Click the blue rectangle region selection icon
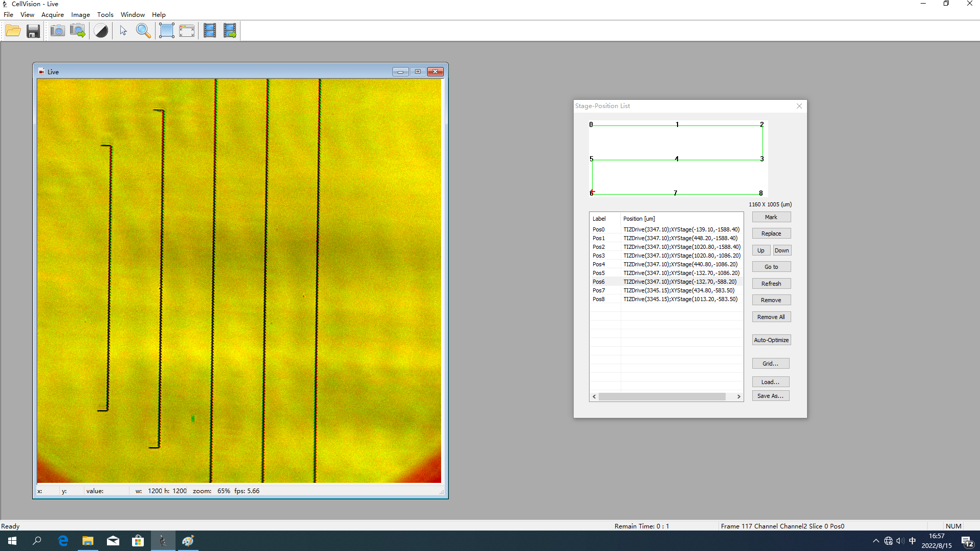This screenshot has height=551, width=980. (x=167, y=31)
